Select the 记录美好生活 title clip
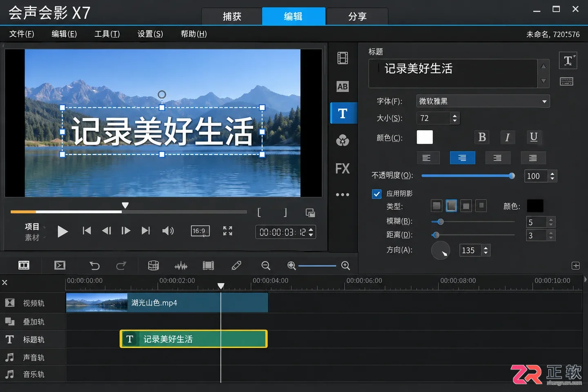 (194, 339)
